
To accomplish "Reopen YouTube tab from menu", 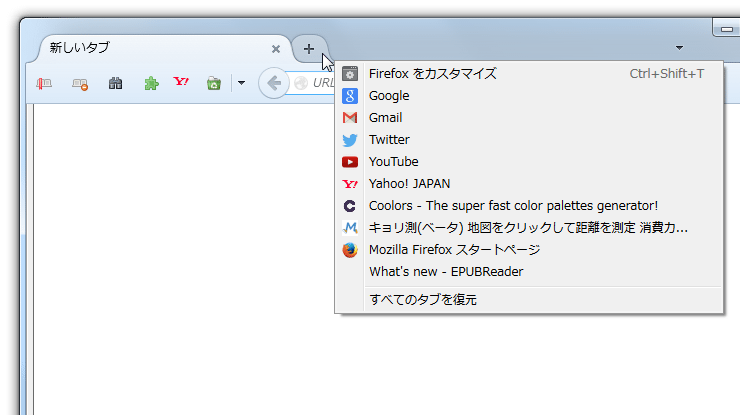I will click(x=529, y=162).
